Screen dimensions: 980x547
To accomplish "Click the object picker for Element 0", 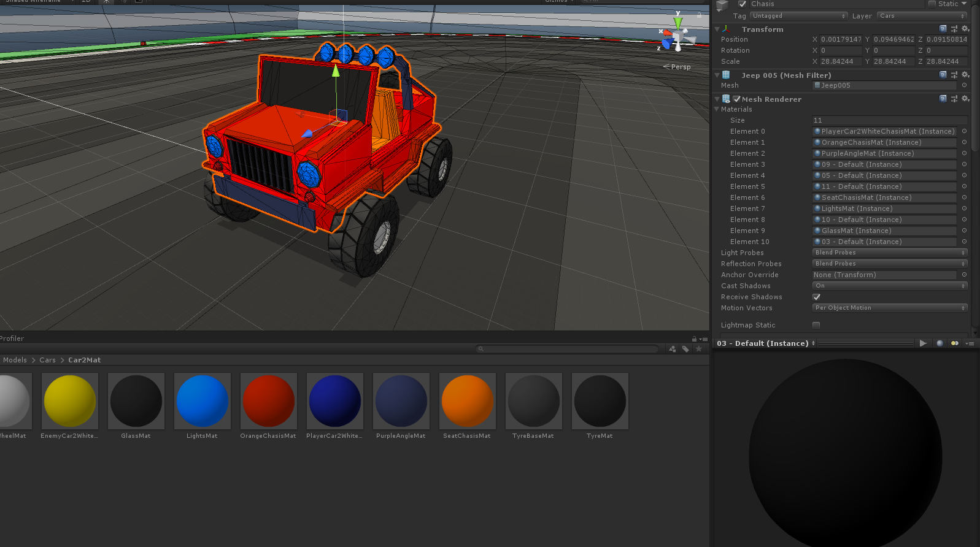I will click(x=964, y=131).
